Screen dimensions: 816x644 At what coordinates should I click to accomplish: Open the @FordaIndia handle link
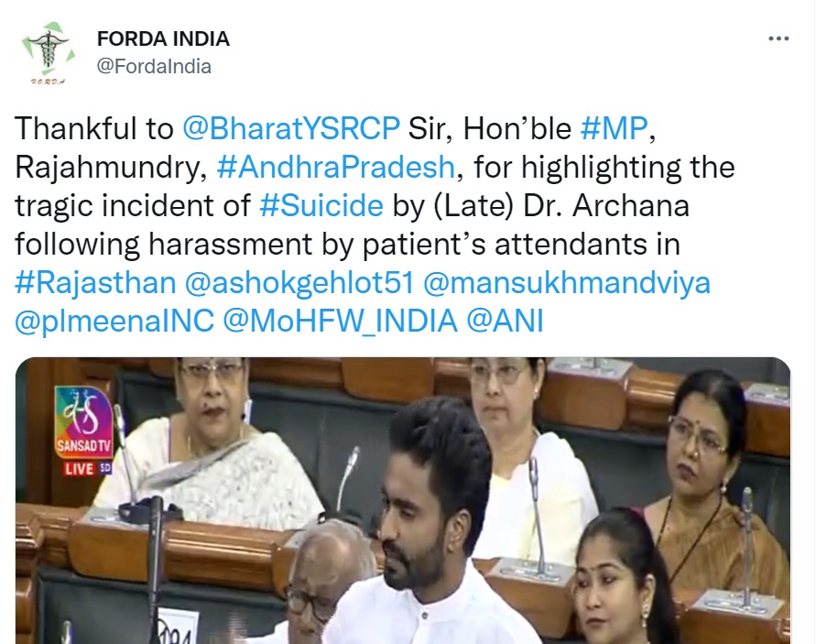point(154,67)
